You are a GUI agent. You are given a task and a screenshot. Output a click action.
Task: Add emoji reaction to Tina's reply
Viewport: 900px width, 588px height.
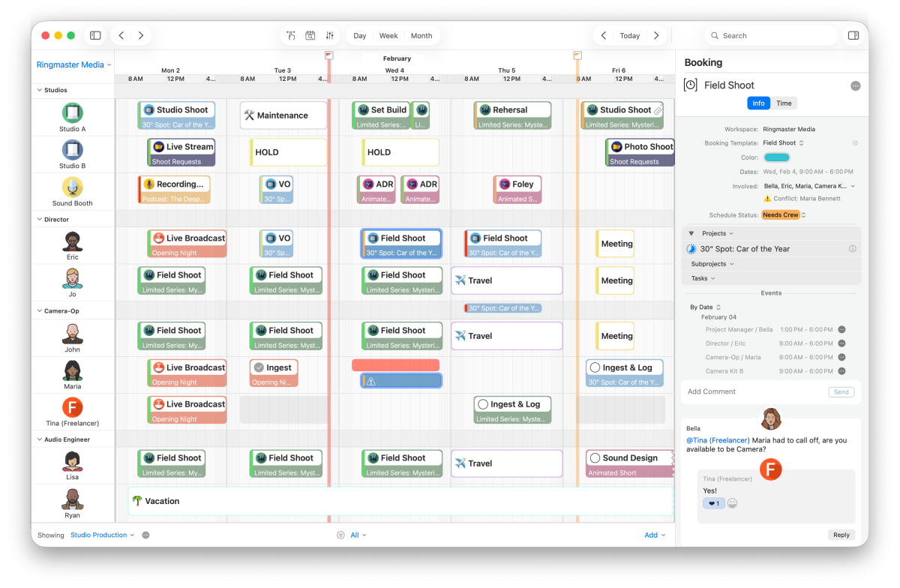coord(732,503)
